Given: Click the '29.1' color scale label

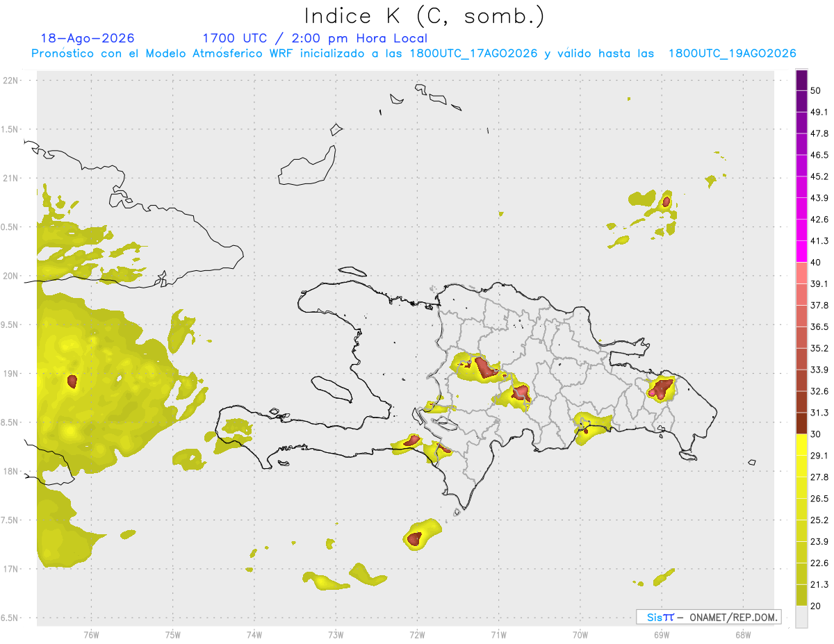Looking at the screenshot, I should [819, 456].
